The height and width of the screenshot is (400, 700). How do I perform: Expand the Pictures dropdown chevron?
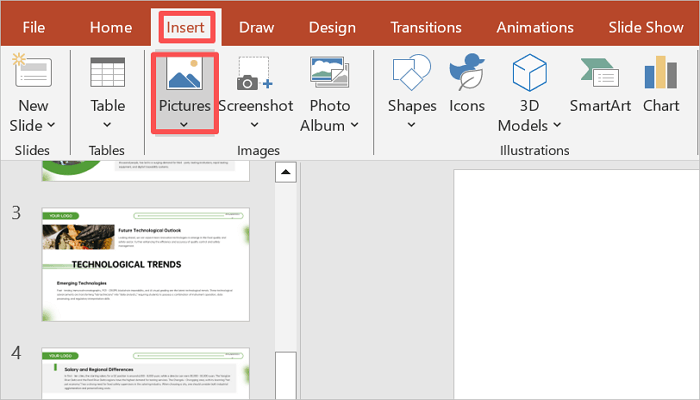click(184, 125)
